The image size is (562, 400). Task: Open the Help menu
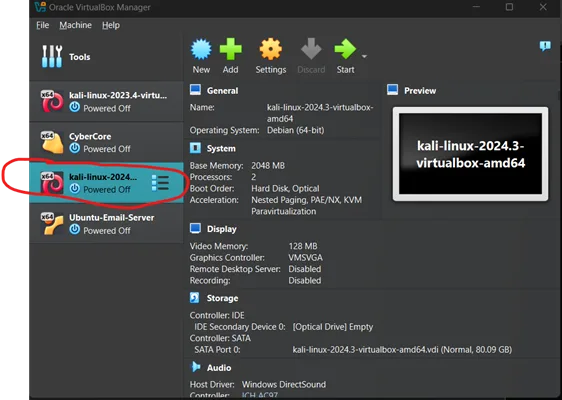pyautogui.click(x=111, y=25)
